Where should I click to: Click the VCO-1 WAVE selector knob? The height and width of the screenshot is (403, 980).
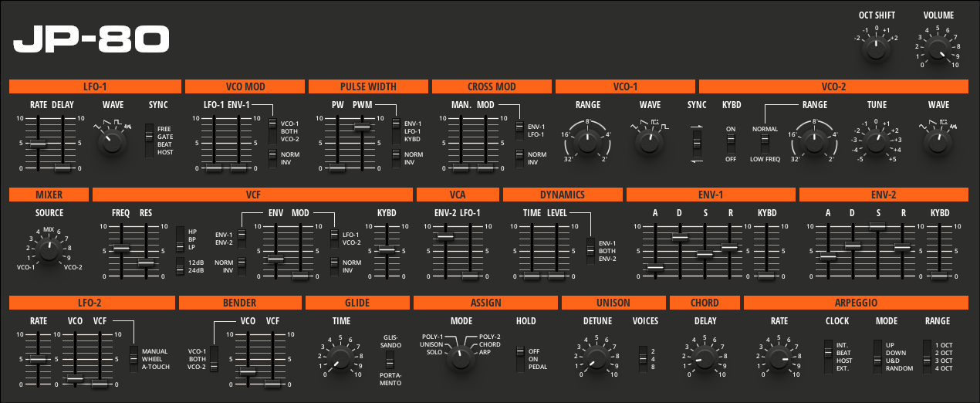click(x=649, y=141)
